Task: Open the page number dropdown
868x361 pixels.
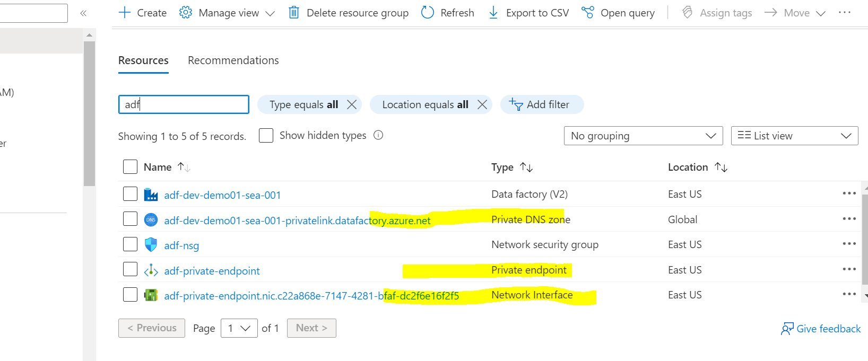Action: tap(239, 328)
